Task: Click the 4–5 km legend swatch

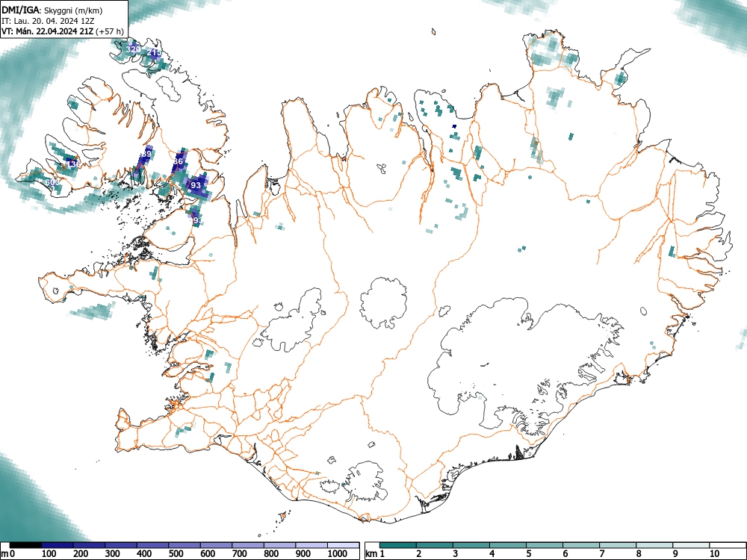Action: (508, 545)
